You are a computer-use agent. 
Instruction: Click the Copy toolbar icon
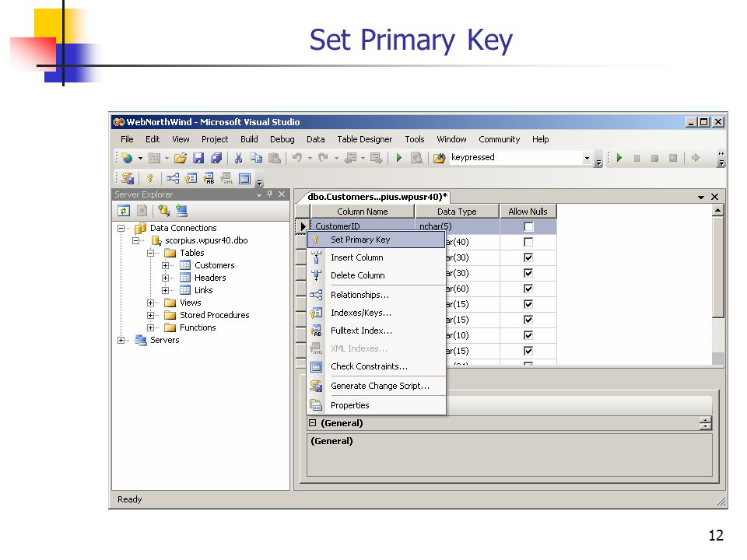pos(256,158)
